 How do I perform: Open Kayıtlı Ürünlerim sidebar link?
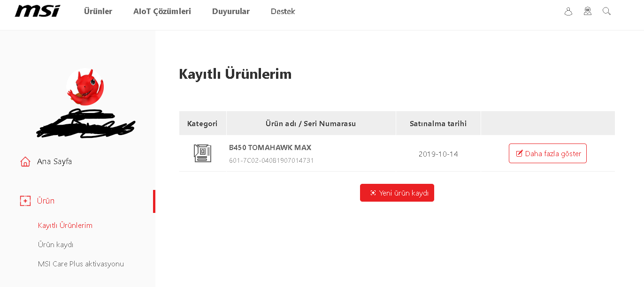[65, 226]
